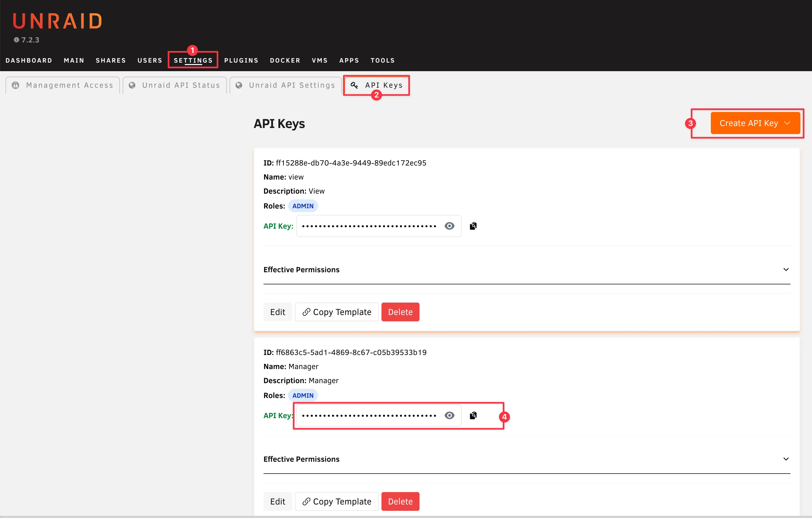Delete the Manager API key
Screen dimensions: 812x518
(400, 501)
